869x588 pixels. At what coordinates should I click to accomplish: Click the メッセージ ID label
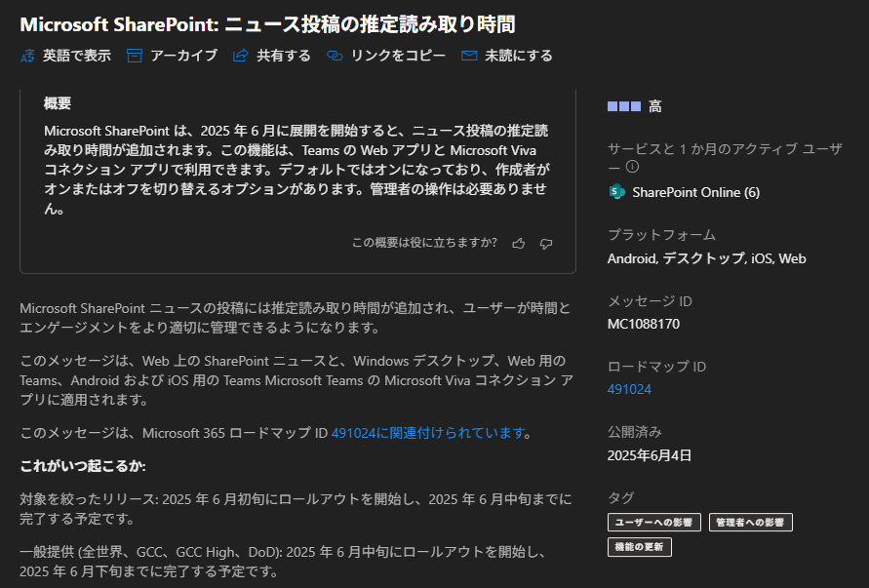650,301
